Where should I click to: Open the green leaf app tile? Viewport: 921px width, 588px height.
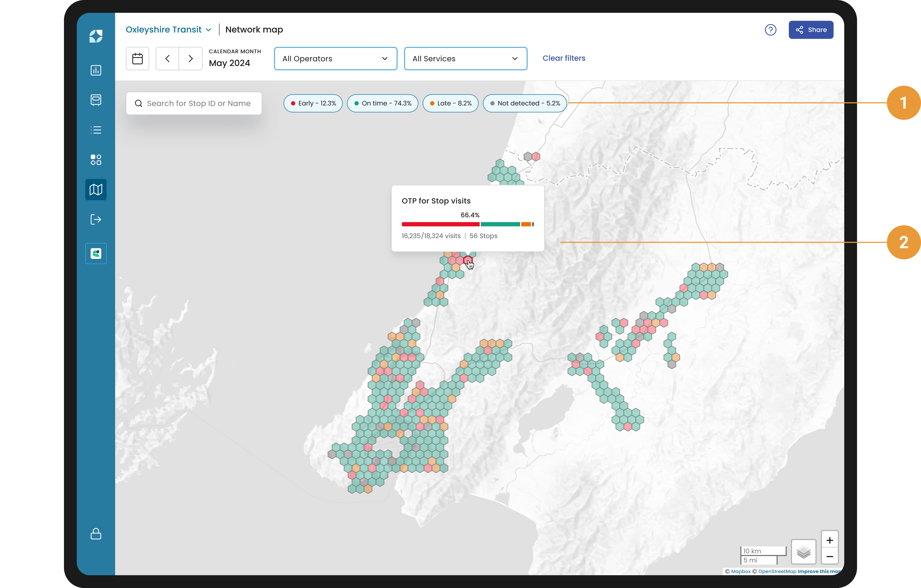[x=96, y=253]
